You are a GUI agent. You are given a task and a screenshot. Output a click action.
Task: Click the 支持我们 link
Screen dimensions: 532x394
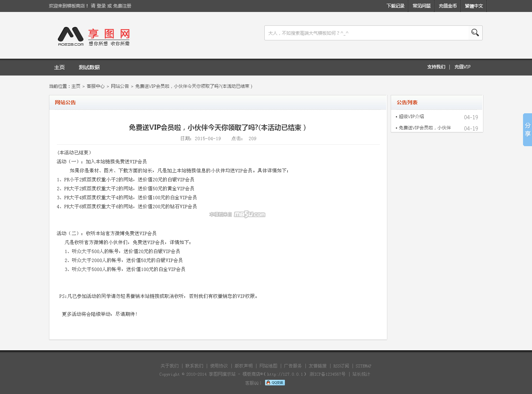(x=436, y=67)
